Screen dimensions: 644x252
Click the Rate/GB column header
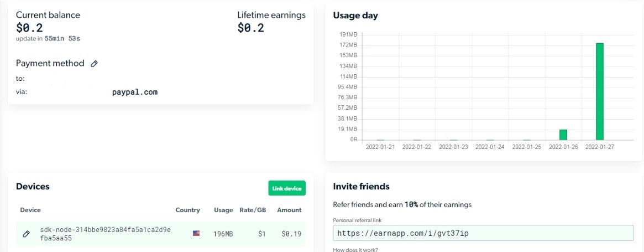coord(253,210)
